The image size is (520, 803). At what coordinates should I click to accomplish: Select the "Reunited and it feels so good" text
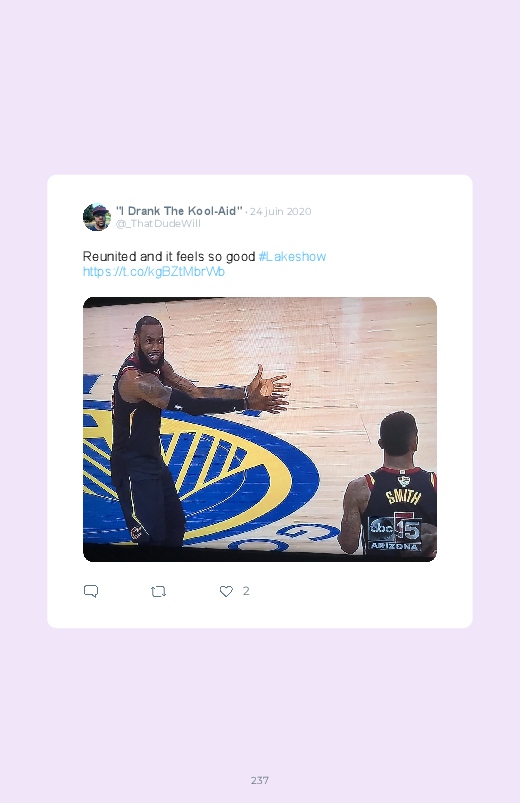point(169,257)
